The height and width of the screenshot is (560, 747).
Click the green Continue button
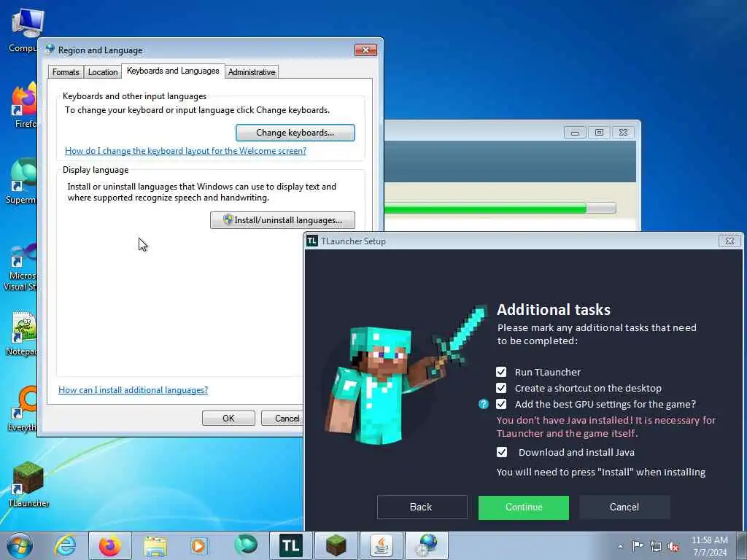point(524,507)
